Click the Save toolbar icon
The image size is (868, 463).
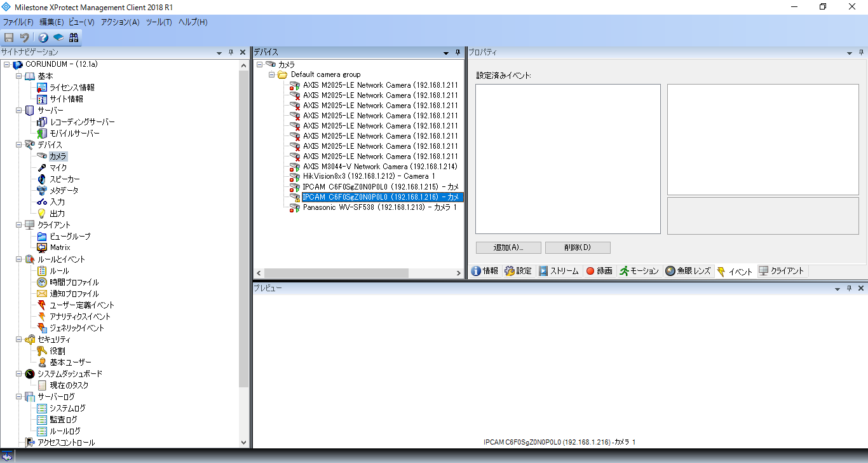coord(10,38)
